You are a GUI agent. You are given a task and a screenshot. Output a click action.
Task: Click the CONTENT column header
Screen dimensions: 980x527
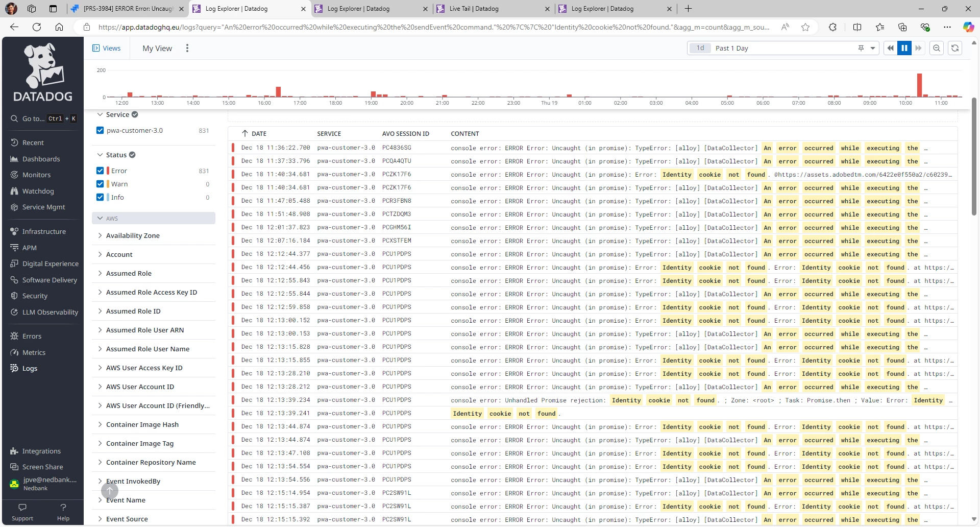(x=465, y=134)
